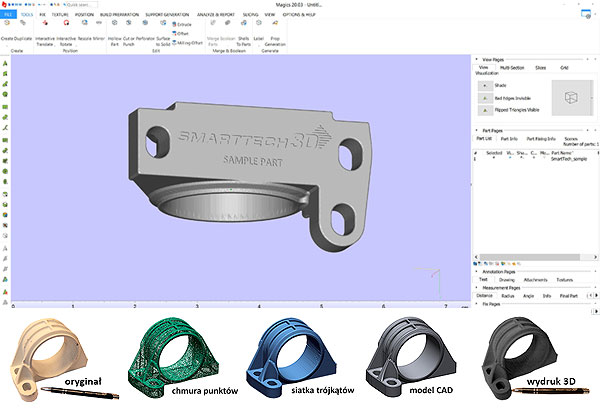Toggle the Shade visualization button
The width and height of the screenshot is (600, 408).
tap(485, 86)
